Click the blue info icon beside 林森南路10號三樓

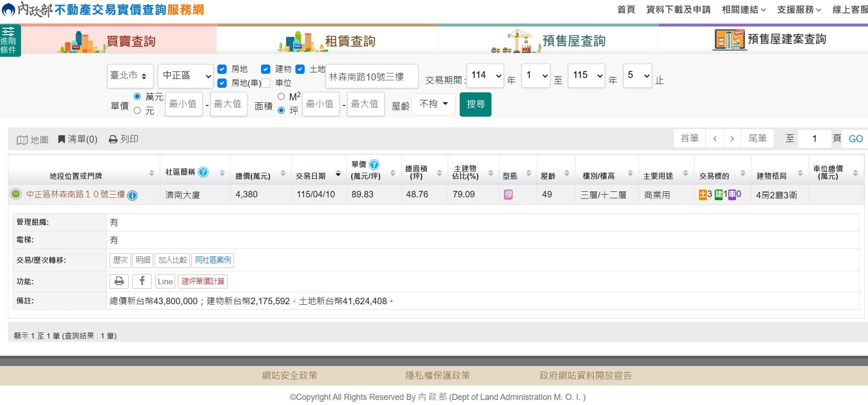(132, 196)
